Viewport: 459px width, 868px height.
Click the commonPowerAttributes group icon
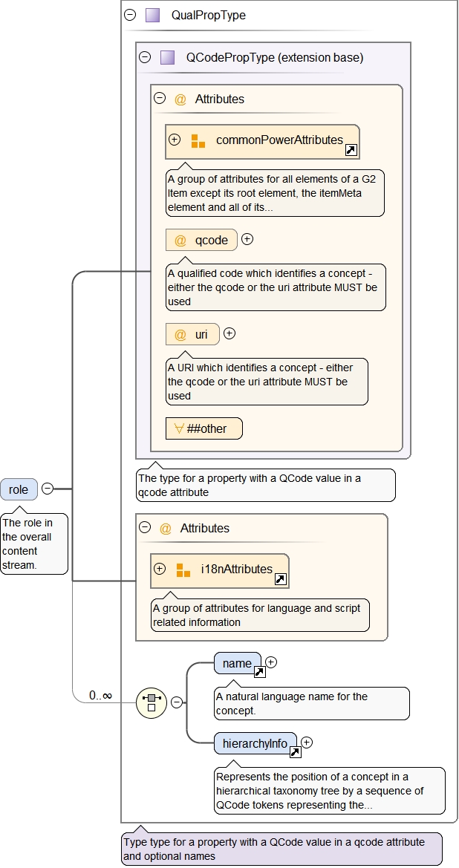click(198, 140)
